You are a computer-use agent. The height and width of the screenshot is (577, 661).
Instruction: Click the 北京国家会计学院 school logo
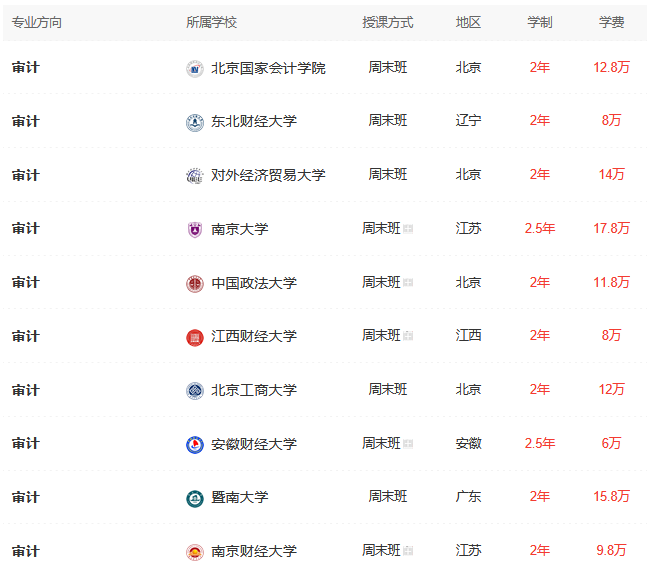pos(195,69)
